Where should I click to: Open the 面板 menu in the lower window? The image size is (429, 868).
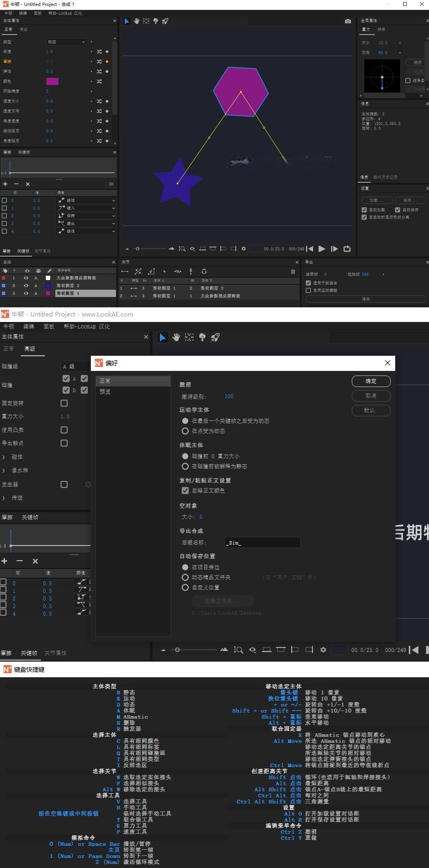pyautogui.click(x=48, y=327)
